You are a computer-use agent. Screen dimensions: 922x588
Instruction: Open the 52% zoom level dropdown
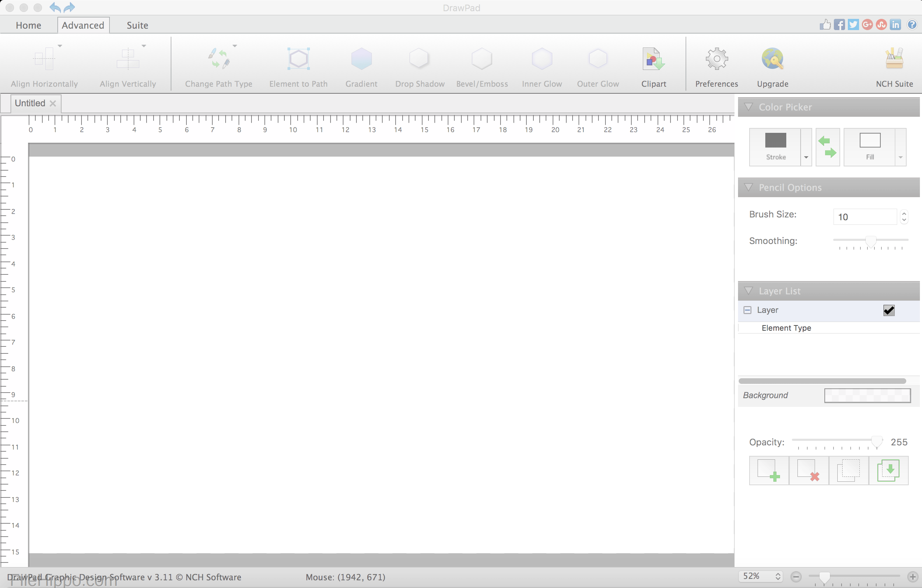[760, 576]
